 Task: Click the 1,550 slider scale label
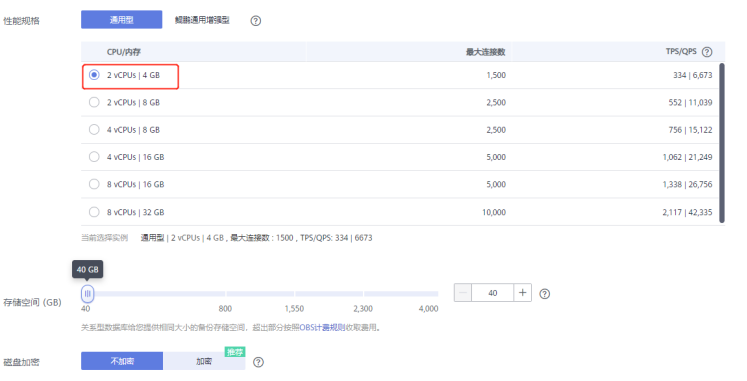point(294,309)
